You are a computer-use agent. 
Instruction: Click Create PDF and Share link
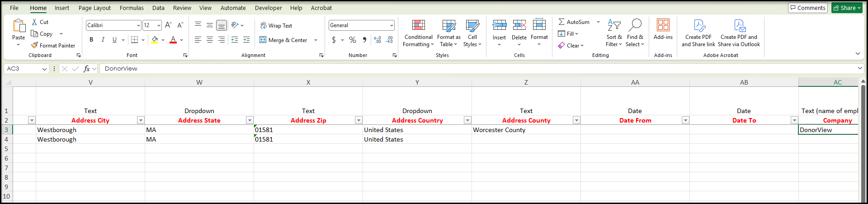click(x=698, y=33)
